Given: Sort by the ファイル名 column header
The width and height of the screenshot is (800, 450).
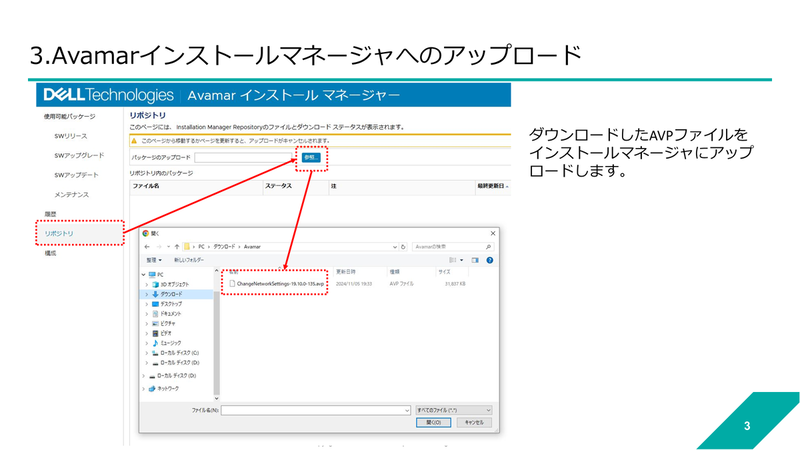Looking at the screenshot, I should tap(146, 186).
